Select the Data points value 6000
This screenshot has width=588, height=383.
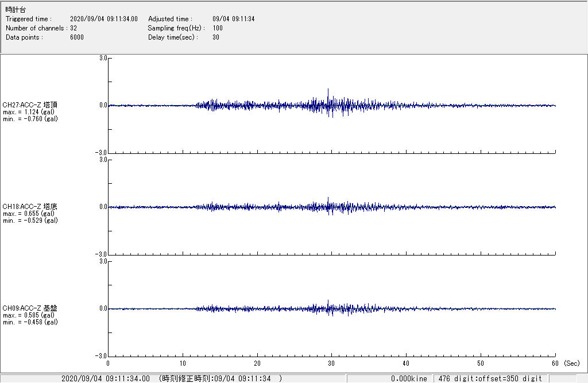click(77, 37)
